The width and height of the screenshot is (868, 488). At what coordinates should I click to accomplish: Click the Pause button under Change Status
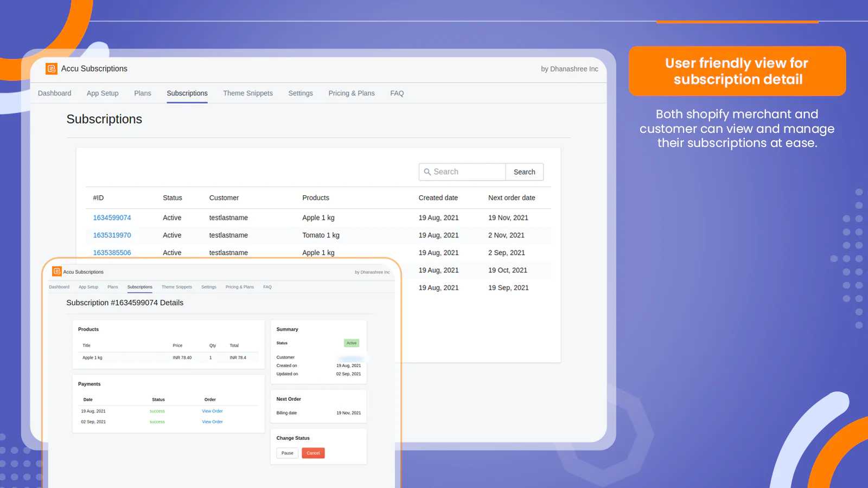point(288,453)
